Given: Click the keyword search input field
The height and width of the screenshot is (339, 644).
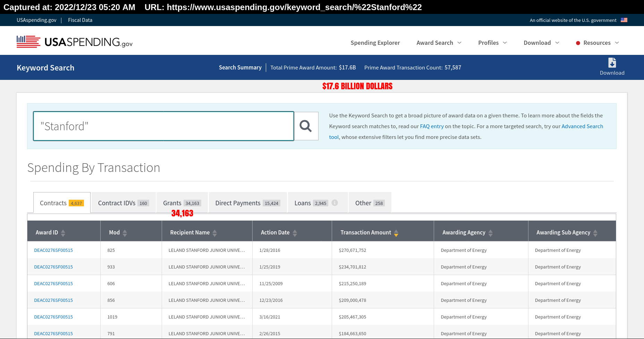Looking at the screenshot, I should click(163, 126).
